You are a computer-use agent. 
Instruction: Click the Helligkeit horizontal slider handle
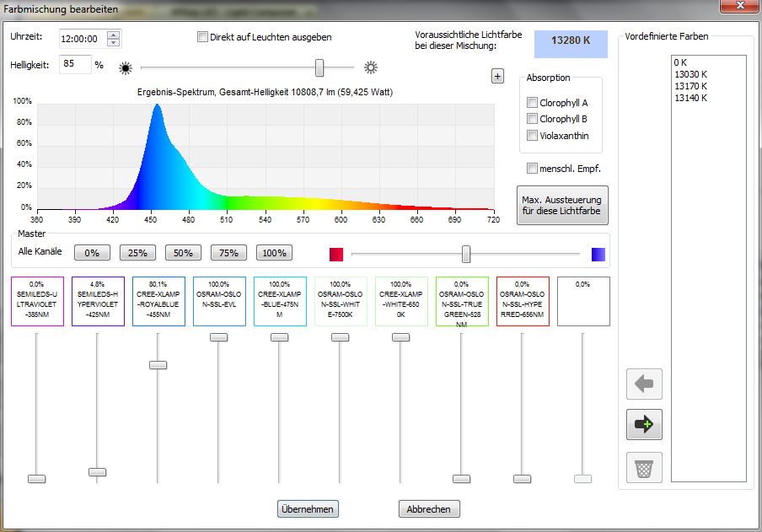click(x=319, y=67)
